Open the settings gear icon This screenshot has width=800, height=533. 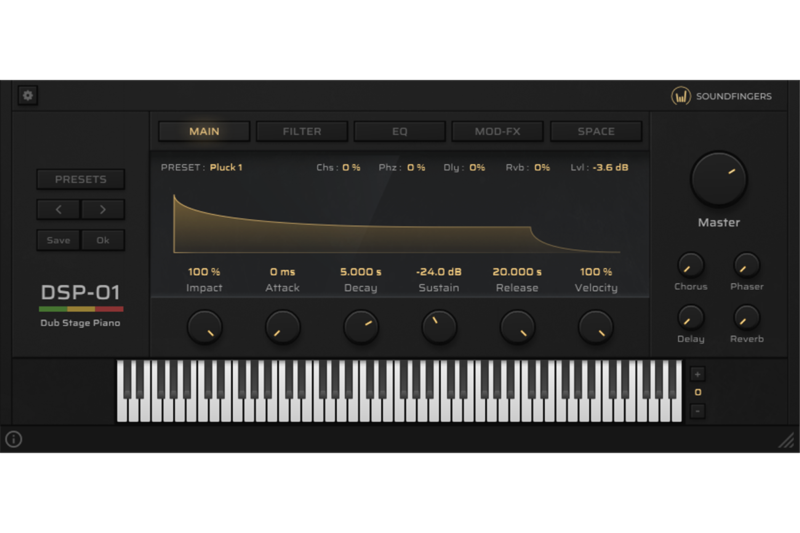coord(28,96)
